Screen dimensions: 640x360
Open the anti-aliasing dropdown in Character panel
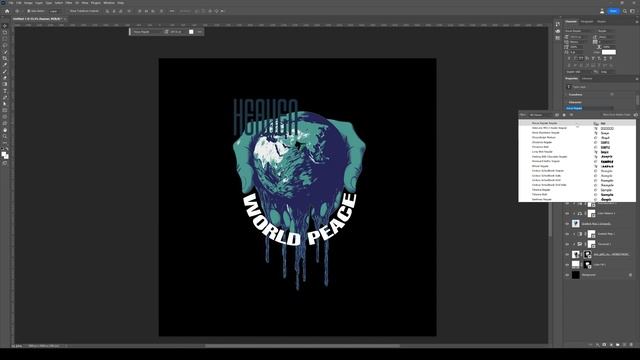pyautogui.click(x=607, y=72)
